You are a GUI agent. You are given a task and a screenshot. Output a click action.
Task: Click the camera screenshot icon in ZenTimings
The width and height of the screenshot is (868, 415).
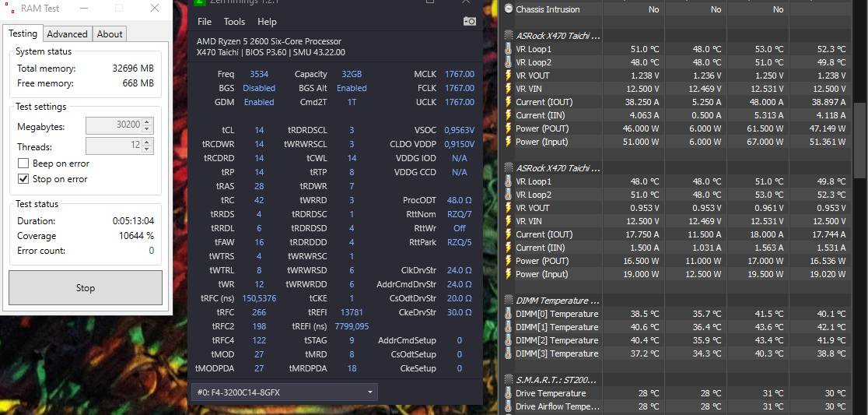470,21
